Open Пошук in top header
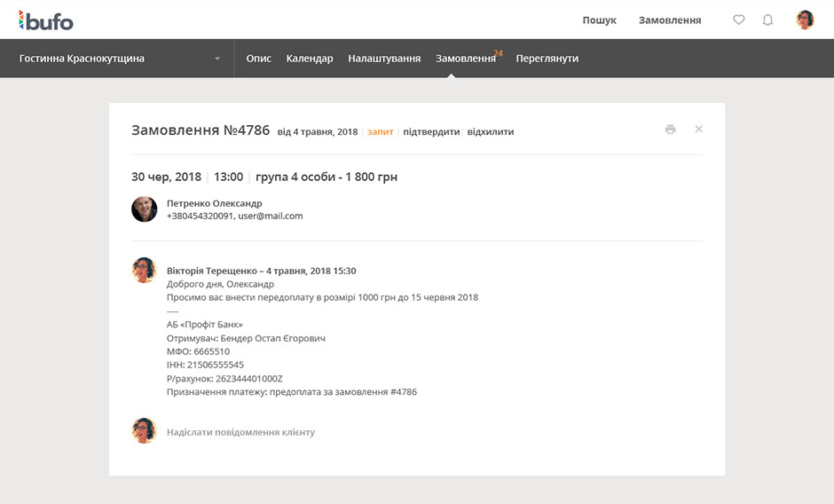Screen dimensions: 834x504 (x=599, y=20)
